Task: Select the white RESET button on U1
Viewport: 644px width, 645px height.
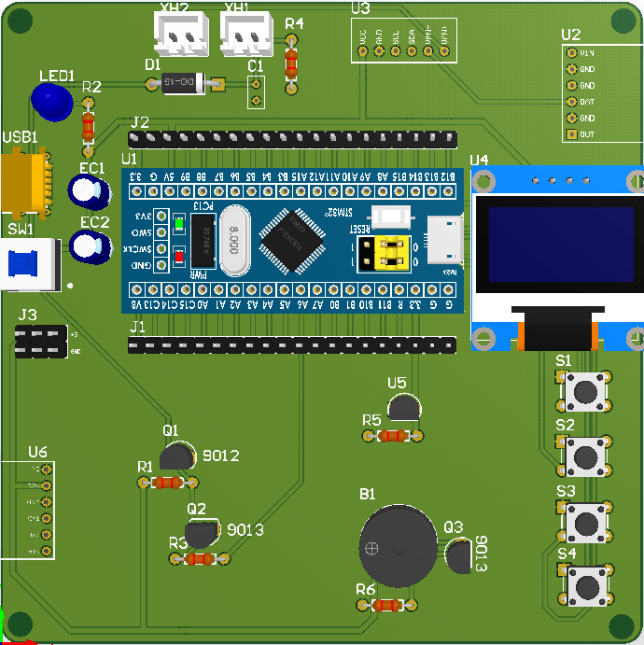Action: click(x=391, y=217)
